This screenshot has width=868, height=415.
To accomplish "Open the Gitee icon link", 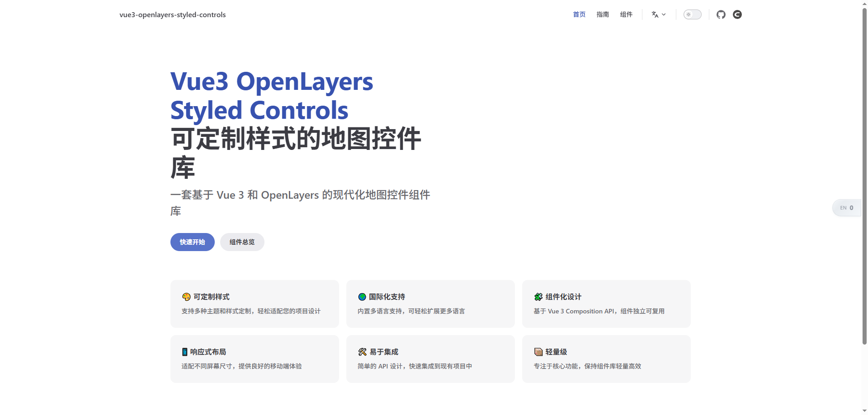I will 737,14.
